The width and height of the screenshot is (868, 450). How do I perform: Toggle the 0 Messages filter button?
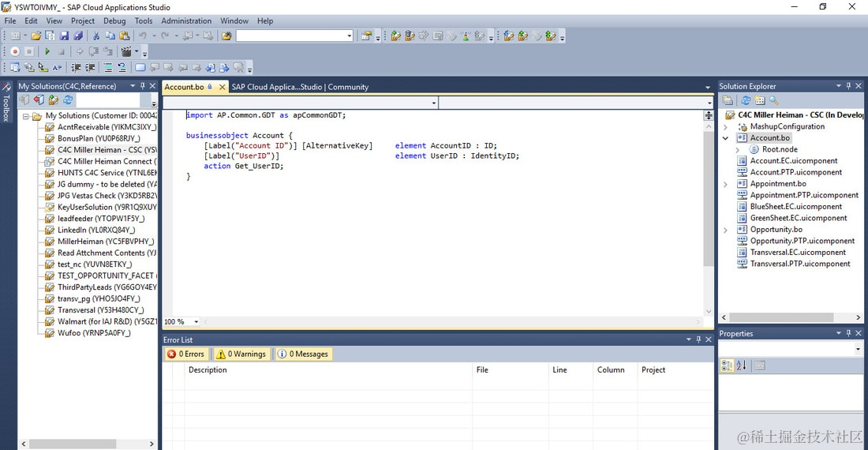pyautogui.click(x=303, y=354)
